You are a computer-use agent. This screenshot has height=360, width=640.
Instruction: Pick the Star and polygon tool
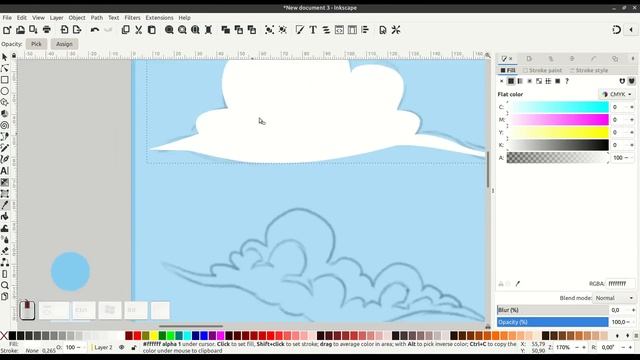tap(4, 102)
